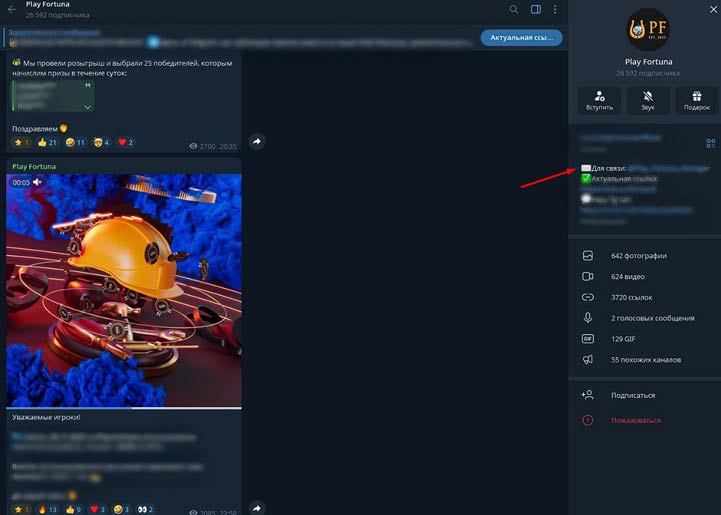
Task: Add thumbs-up reaction with 21 count
Action: point(46,143)
